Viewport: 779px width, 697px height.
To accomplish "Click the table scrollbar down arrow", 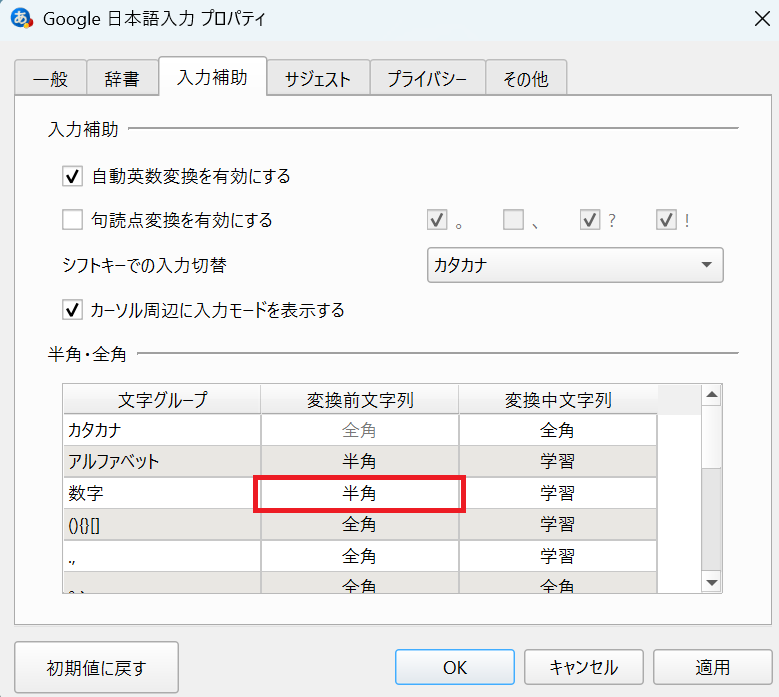I will pos(712,582).
